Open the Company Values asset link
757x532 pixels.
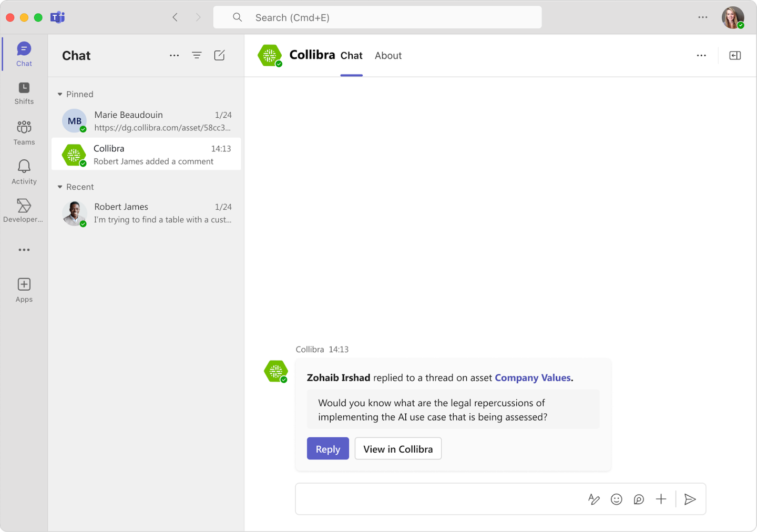533,377
